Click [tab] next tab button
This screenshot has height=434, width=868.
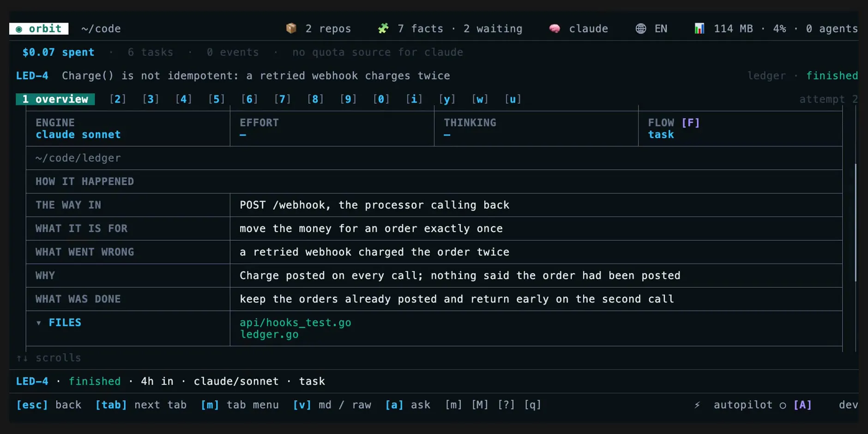tap(141, 405)
